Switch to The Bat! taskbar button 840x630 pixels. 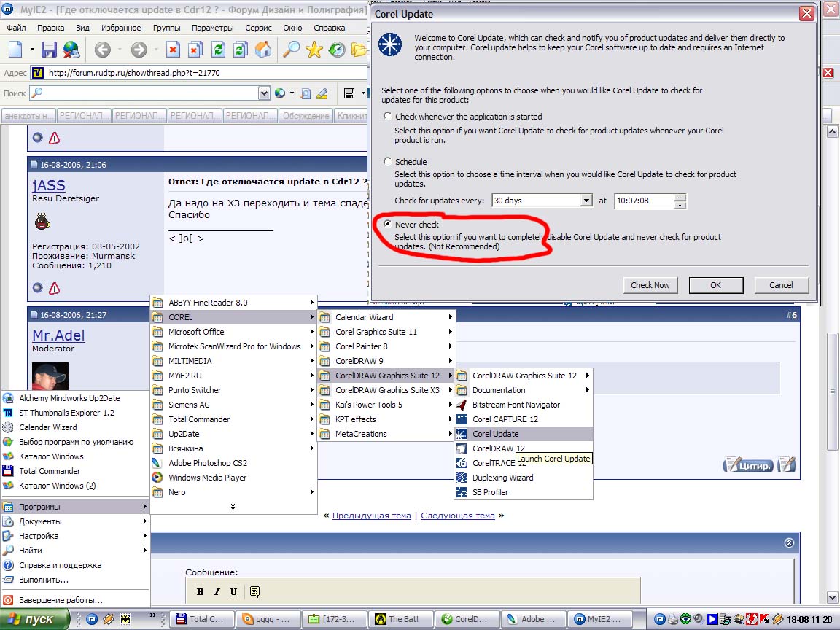401,619
